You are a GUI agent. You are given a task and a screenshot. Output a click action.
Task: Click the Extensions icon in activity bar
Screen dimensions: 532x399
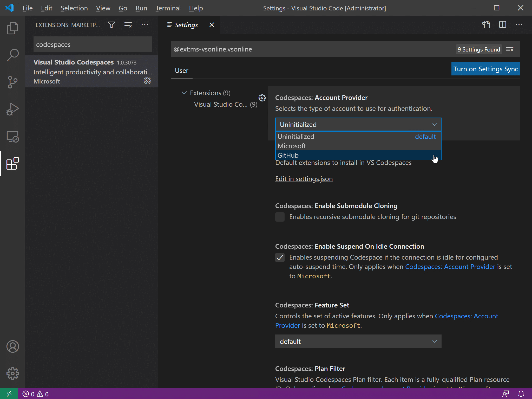click(x=12, y=164)
